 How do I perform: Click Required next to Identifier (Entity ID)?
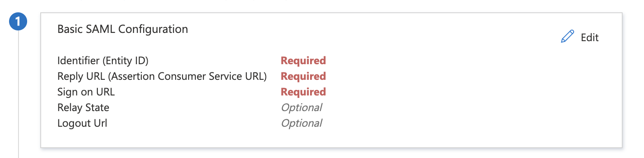coord(303,60)
